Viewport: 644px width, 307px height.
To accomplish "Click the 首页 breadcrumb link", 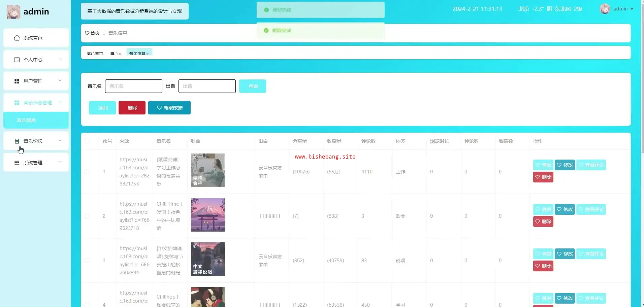I will click(x=95, y=33).
